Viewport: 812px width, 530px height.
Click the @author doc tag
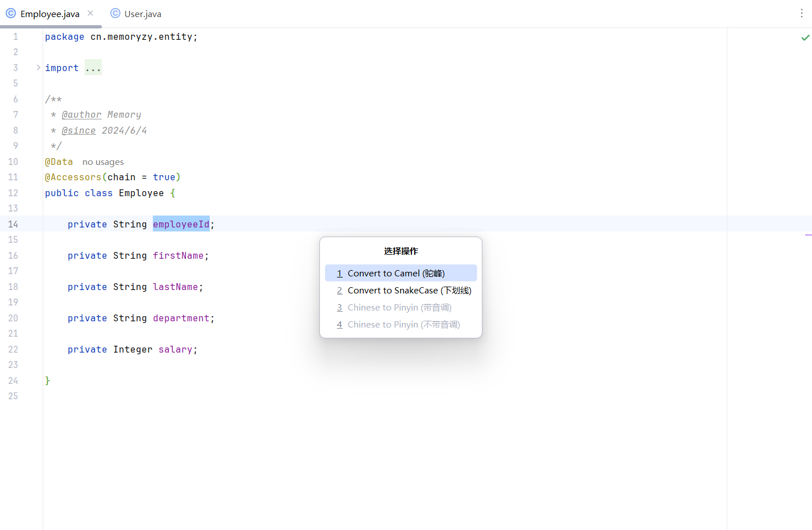click(82, 114)
